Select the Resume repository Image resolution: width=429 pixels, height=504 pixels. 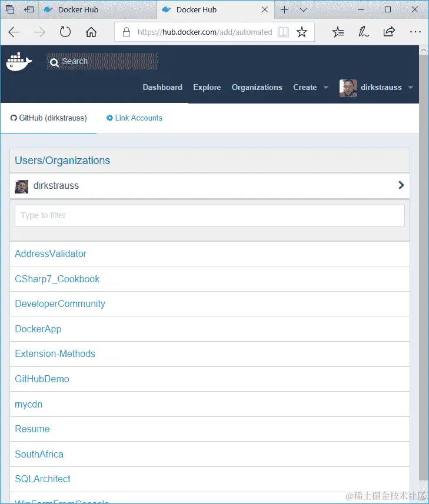[32, 429]
